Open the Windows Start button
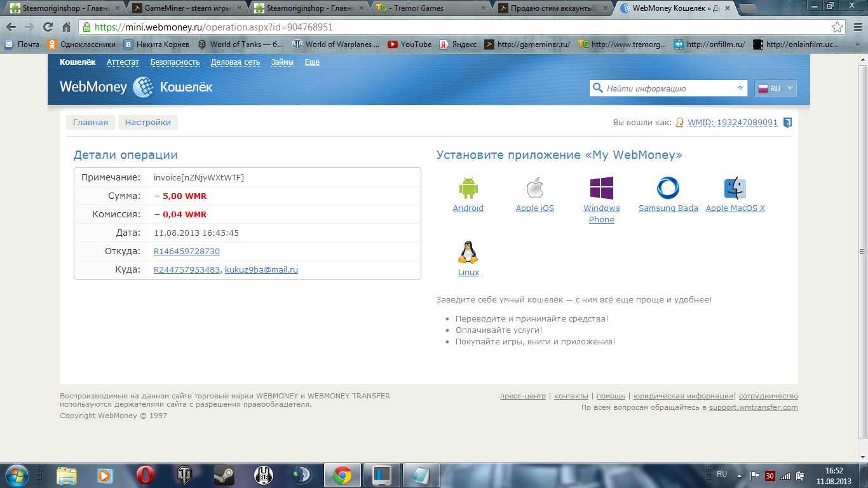This screenshot has height=488, width=868. pyautogui.click(x=17, y=475)
